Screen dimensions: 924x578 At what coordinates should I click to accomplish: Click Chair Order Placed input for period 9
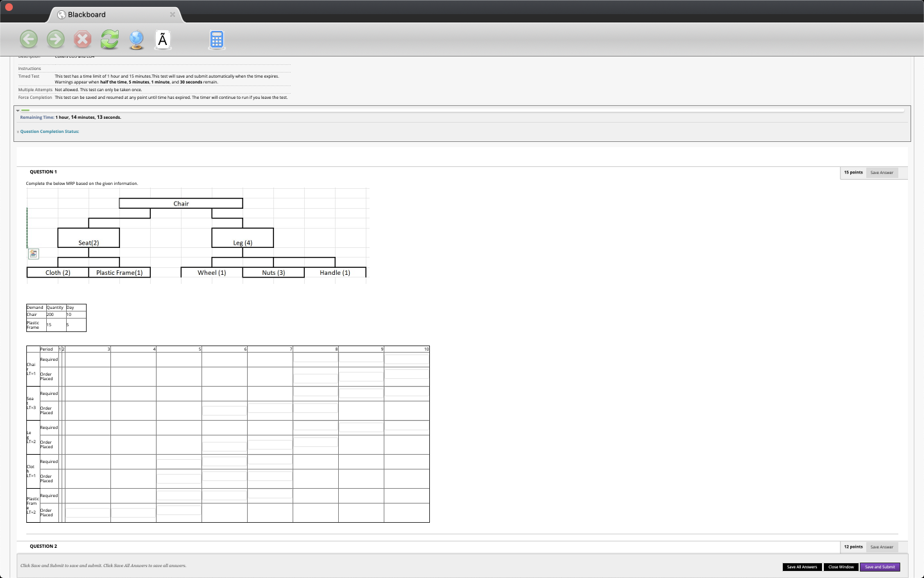pos(361,375)
